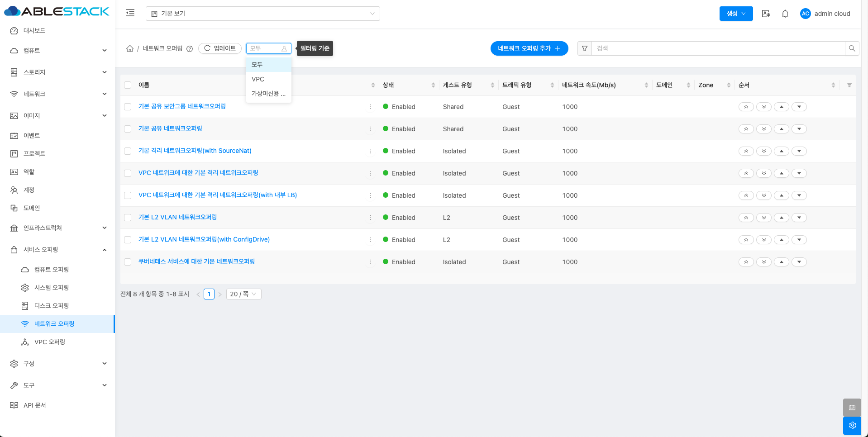The height and width of the screenshot is (437, 868).
Task: Click into the 검색 search field
Action: pos(718,48)
